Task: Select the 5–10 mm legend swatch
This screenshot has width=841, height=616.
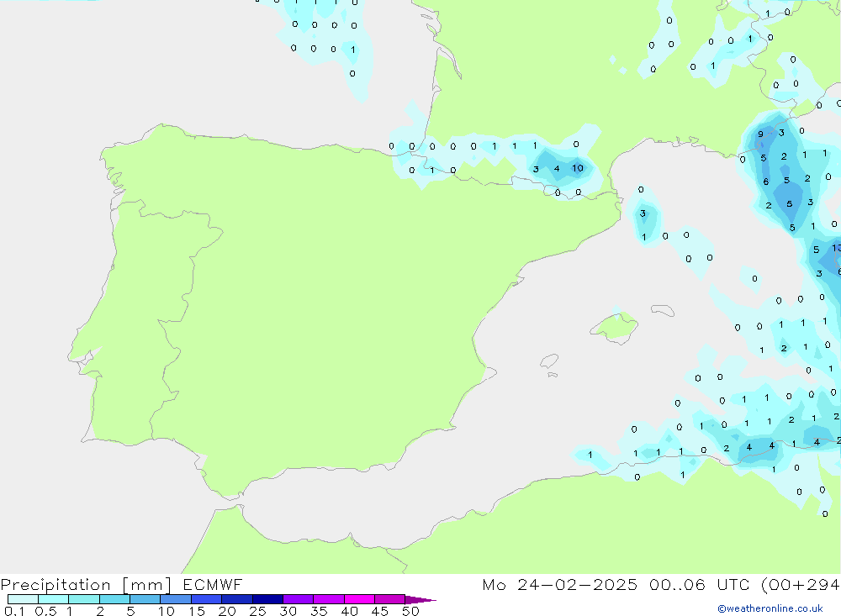Action: click(145, 599)
